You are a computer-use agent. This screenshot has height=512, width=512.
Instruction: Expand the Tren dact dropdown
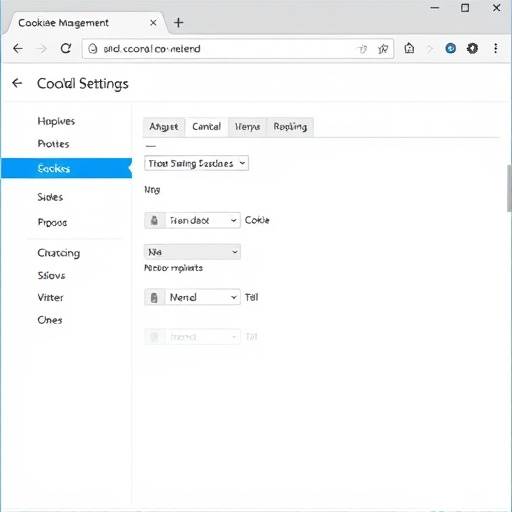[203, 220]
